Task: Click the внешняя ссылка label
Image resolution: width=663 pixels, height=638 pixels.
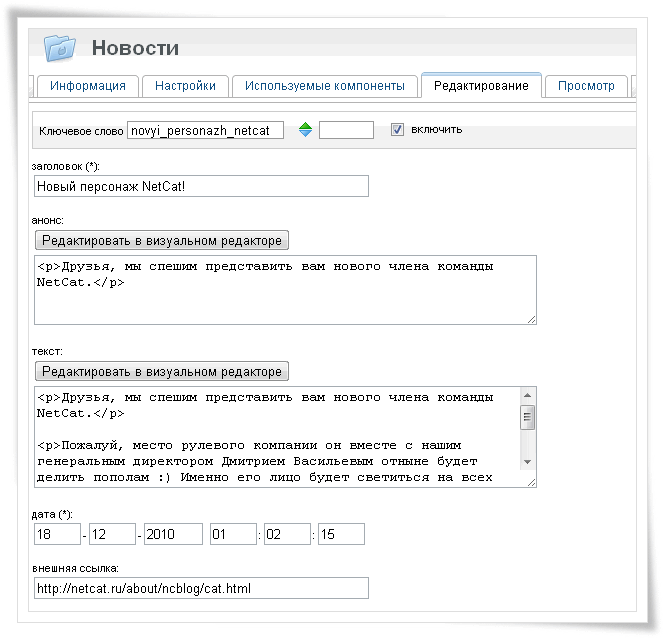Action: point(75,568)
